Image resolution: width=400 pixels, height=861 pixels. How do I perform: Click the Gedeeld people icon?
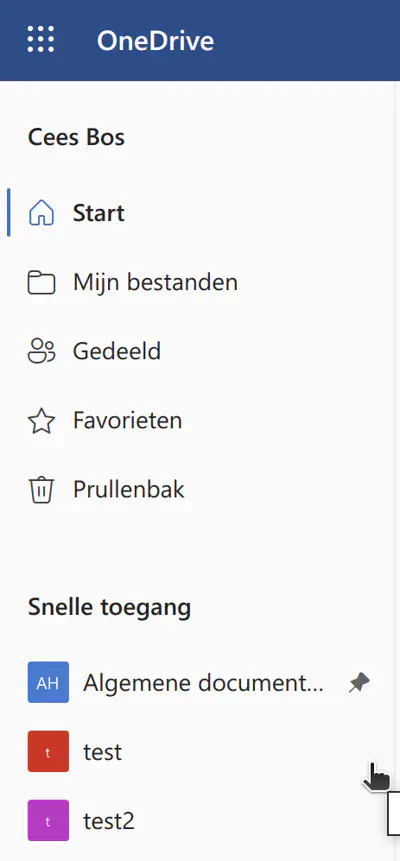(42, 351)
